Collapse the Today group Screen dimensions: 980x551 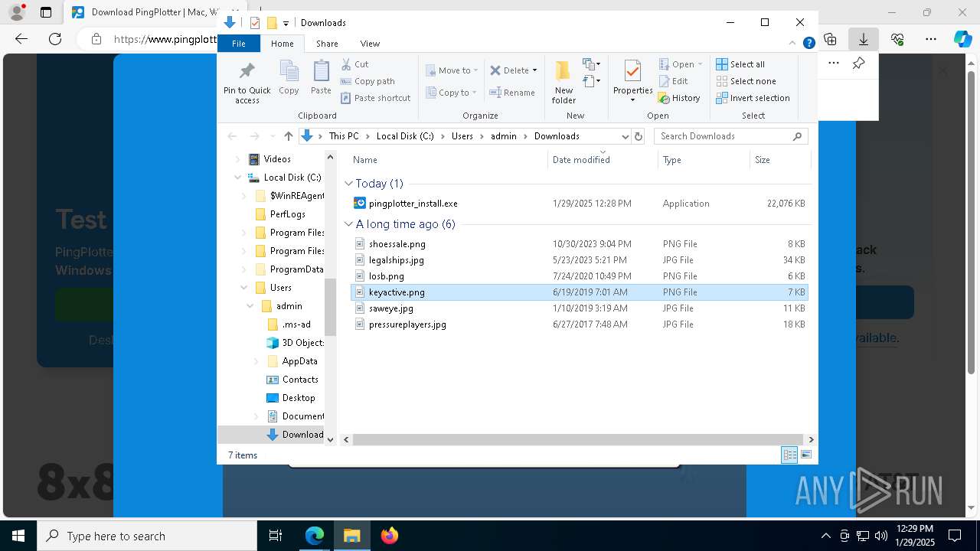pyautogui.click(x=348, y=184)
